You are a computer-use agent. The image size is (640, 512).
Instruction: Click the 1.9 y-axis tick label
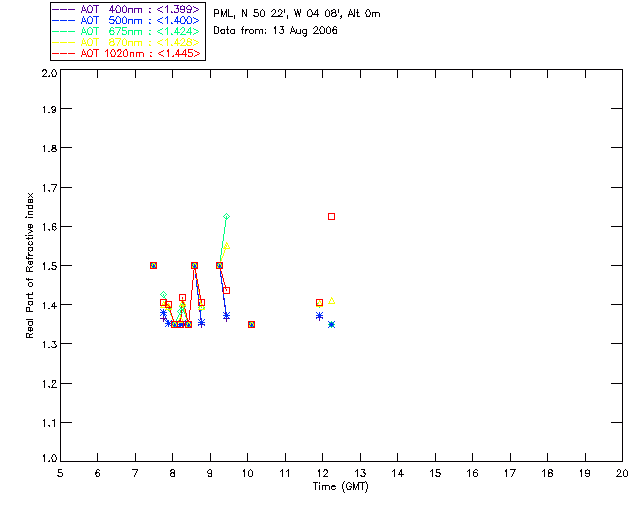[49, 109]
